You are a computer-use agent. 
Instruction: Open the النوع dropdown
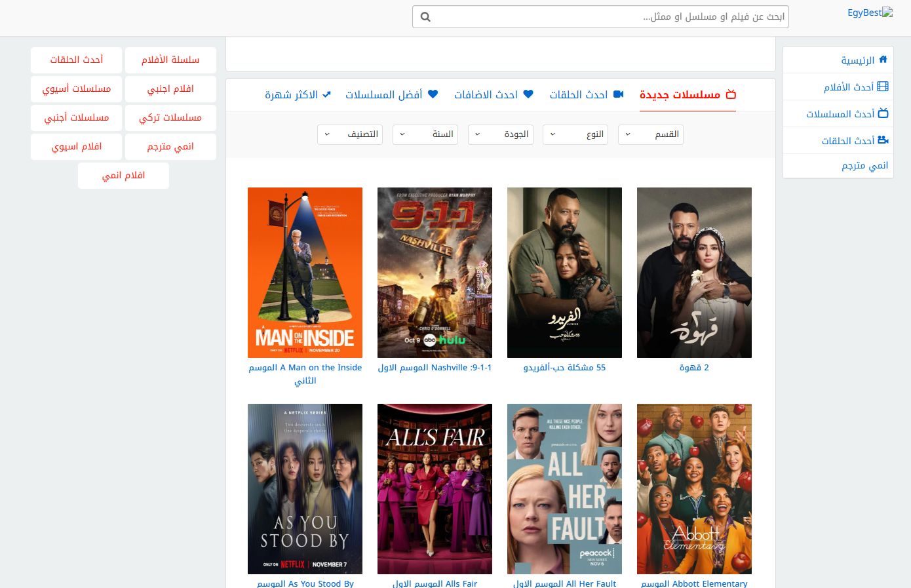[x=575, y=134]
